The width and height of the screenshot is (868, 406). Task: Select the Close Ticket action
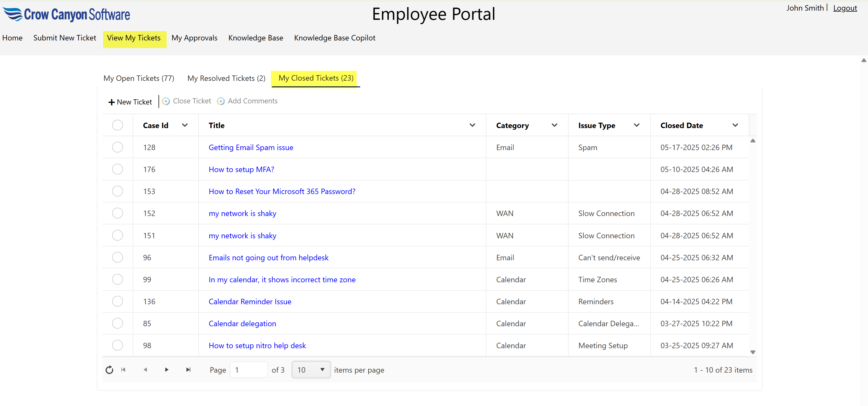187,101
